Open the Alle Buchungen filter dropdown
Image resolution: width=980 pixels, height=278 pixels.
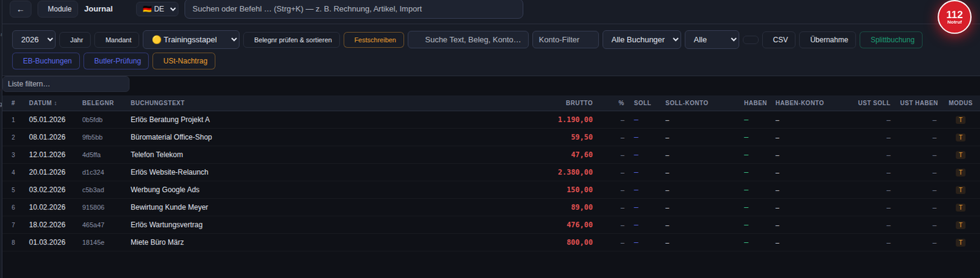click(x=642, y=40)
